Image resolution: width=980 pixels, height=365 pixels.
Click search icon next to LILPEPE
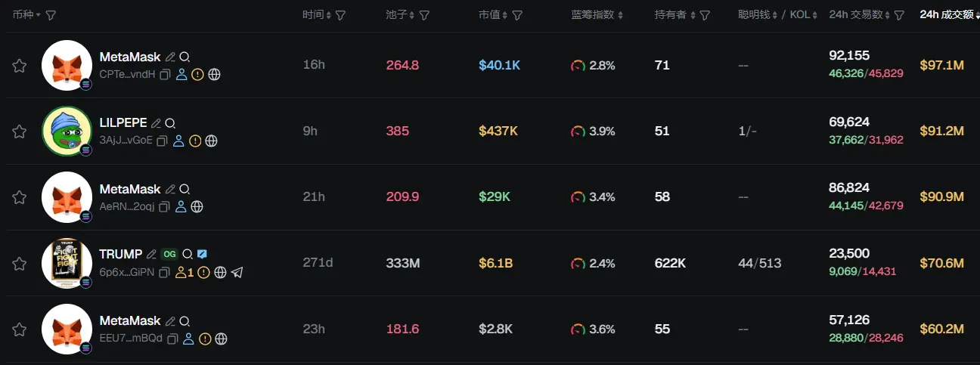point(171,123)
